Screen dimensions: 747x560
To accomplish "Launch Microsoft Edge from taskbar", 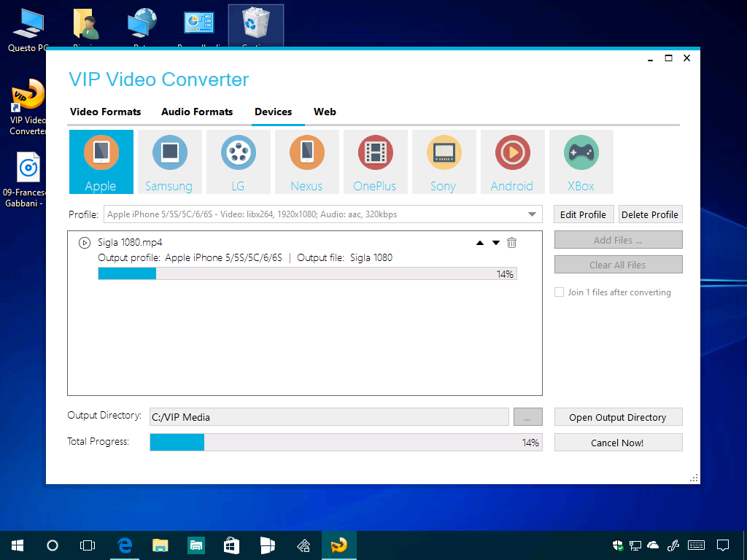I will click(x=125, y=545).
